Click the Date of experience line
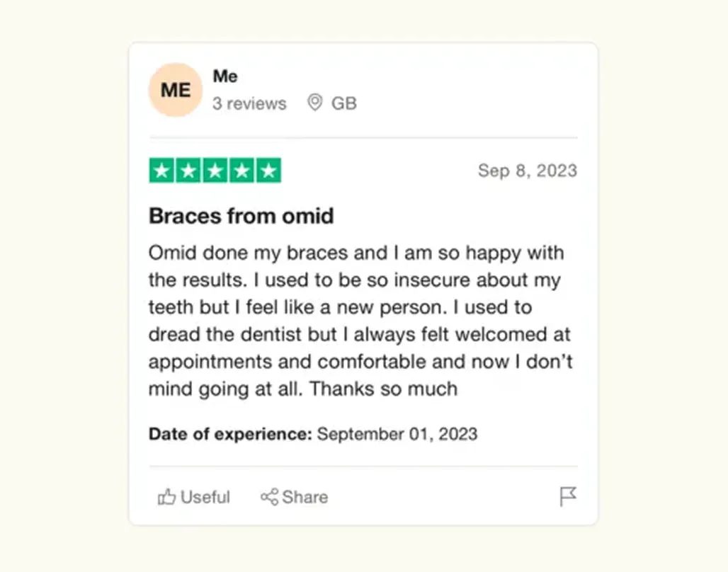This screenshot has height=572, width=728. (313, 434)
